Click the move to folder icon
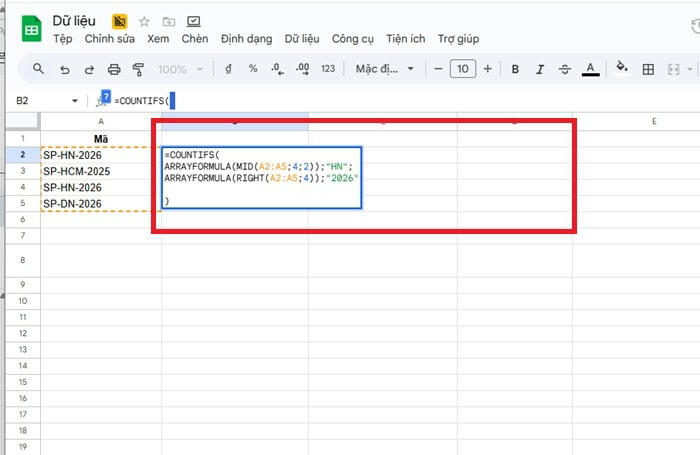Screen dimensions: 700x455 [x=168, y=21]
